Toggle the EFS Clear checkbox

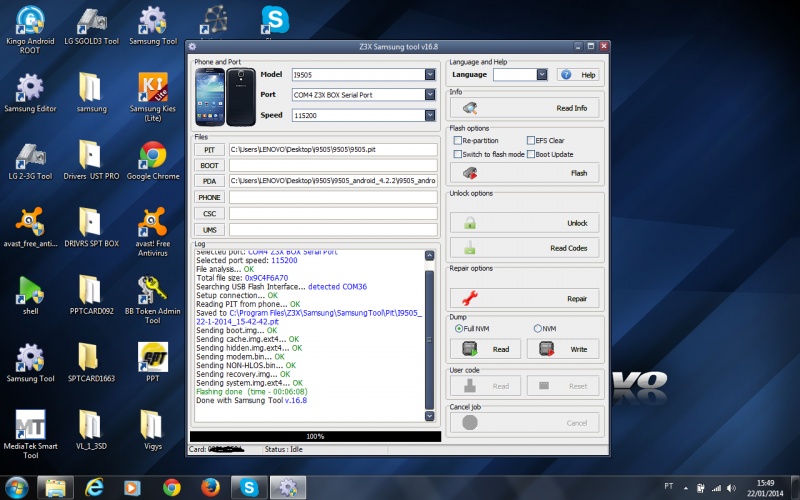coord(531,140)
